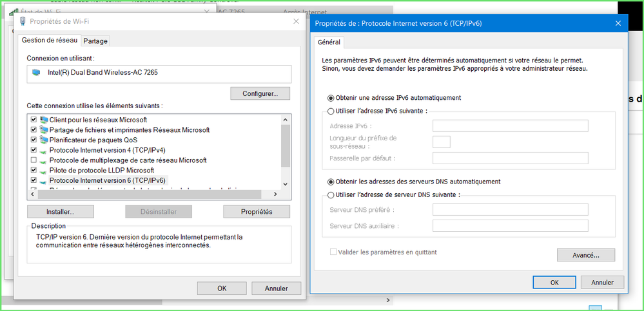Viewport: 644px width, 311px height.
Task: Uncheck Client pour les réseaux Microsoft
Action: pyautogui.click(x=34, y=120)
